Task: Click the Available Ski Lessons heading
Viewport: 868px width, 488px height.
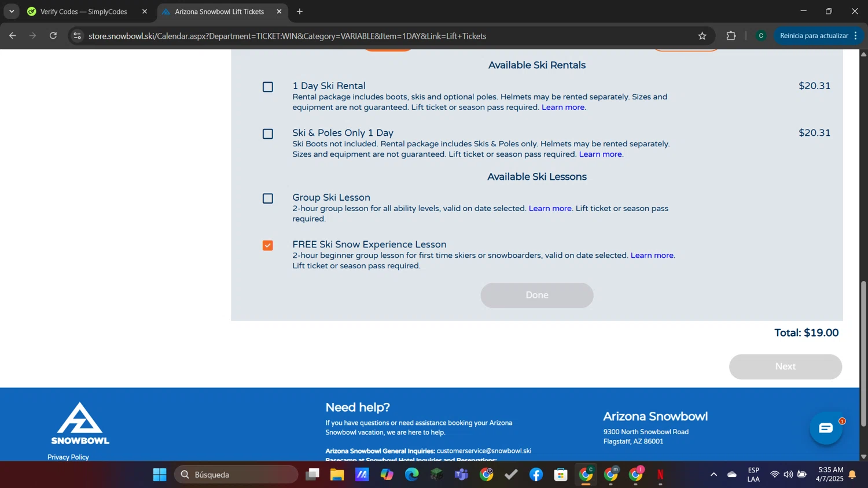Action: click(536, 177)
